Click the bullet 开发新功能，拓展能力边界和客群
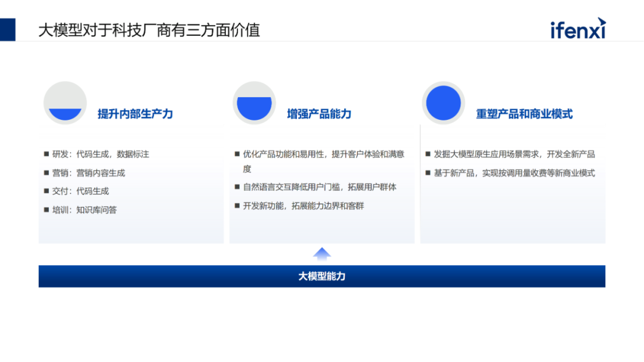644x362 pixels. [299, 206]
